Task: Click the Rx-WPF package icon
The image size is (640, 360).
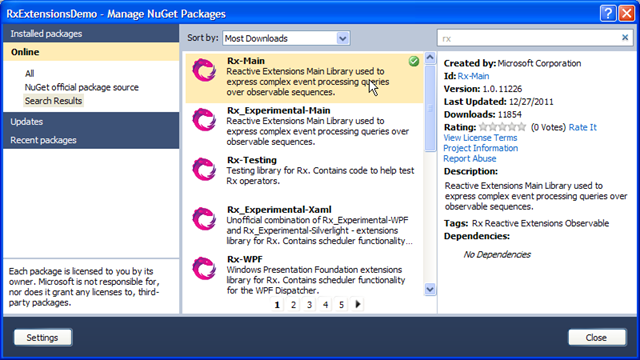Action: coord(204,268)
